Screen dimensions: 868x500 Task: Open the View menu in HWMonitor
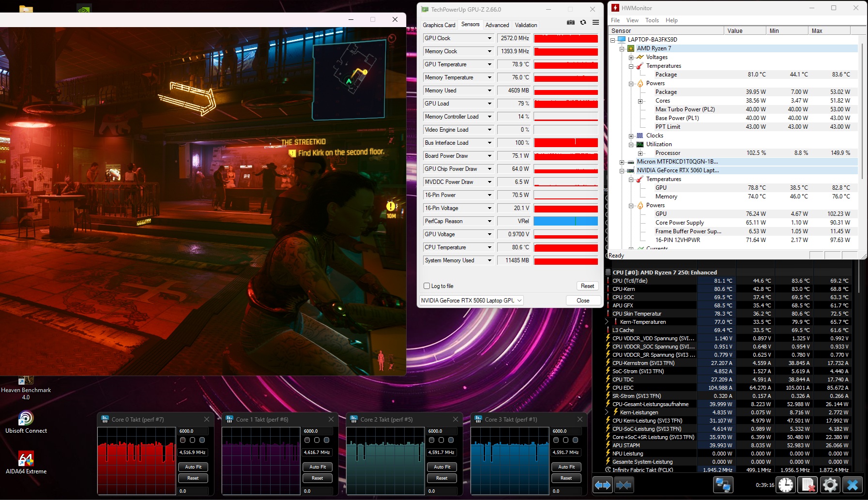632,20
